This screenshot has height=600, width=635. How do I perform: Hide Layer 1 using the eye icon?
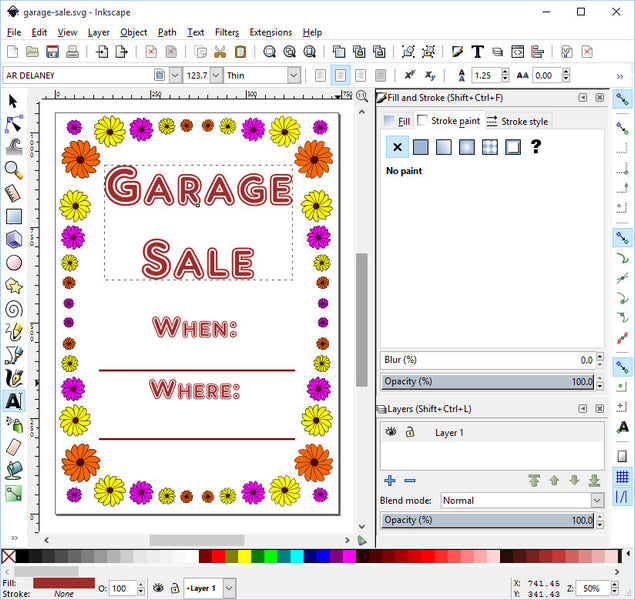click(x=391, y=432)
